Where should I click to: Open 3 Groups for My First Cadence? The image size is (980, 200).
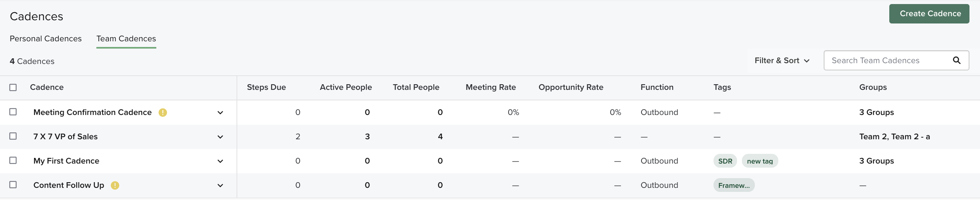876,161
